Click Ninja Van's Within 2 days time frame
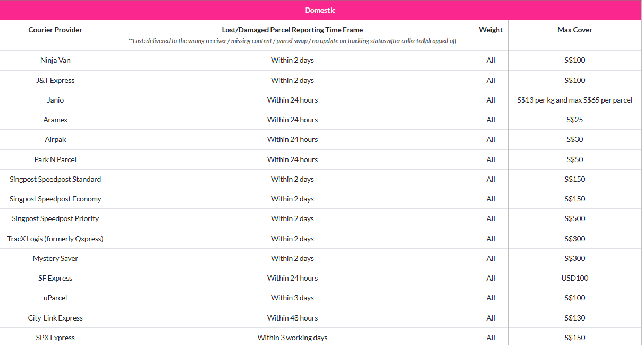Viewport: 644px width, 345px height. pyautogui.click(x=292, y=60)
